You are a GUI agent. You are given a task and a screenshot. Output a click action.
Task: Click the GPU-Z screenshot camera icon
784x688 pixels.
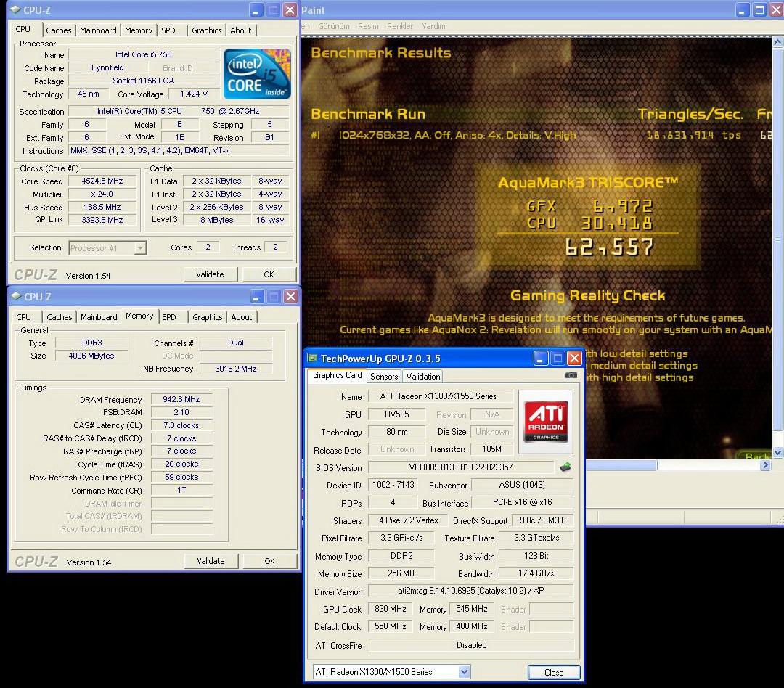coord(571,375)
